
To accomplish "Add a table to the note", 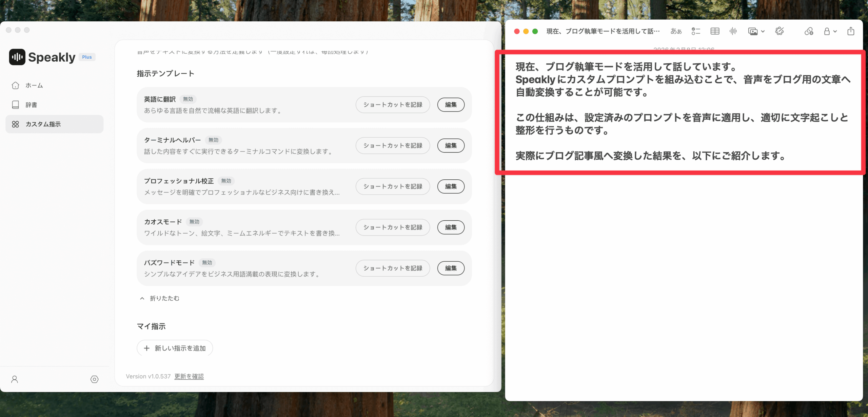I will (715, 31).
